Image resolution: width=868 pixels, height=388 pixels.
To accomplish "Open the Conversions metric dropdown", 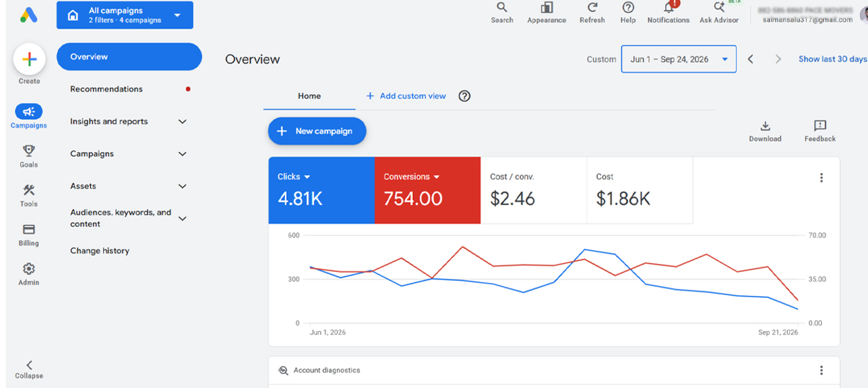I will 412,176.
